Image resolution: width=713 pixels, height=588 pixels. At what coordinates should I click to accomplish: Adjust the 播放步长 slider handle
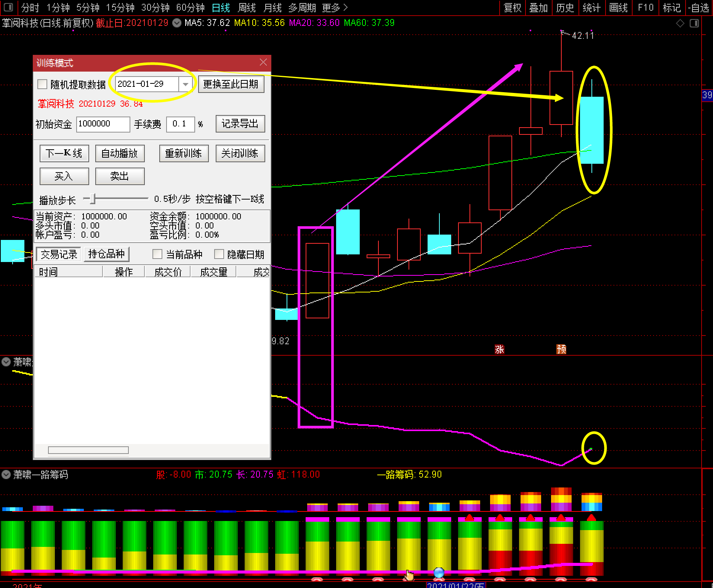(x=91, y=198)
